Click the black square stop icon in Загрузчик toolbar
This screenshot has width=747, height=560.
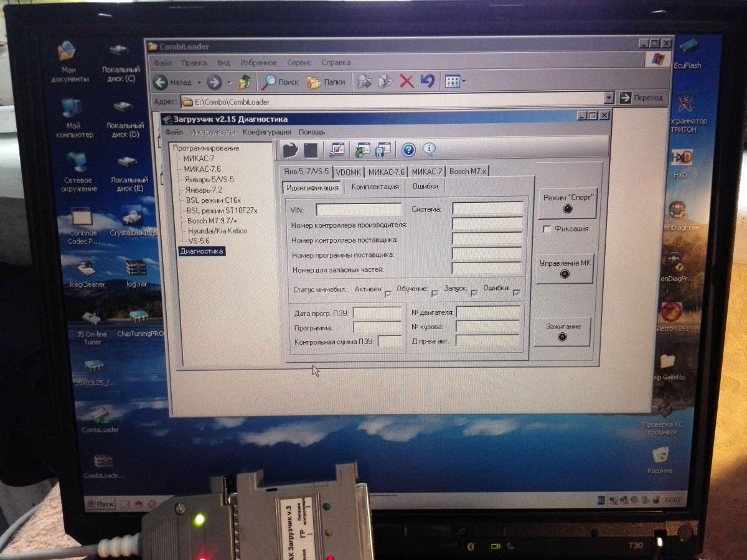pos(311,150)
